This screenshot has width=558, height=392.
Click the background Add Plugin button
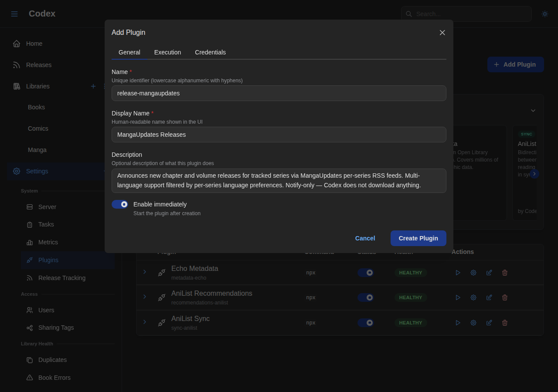[x=516, y=64]
